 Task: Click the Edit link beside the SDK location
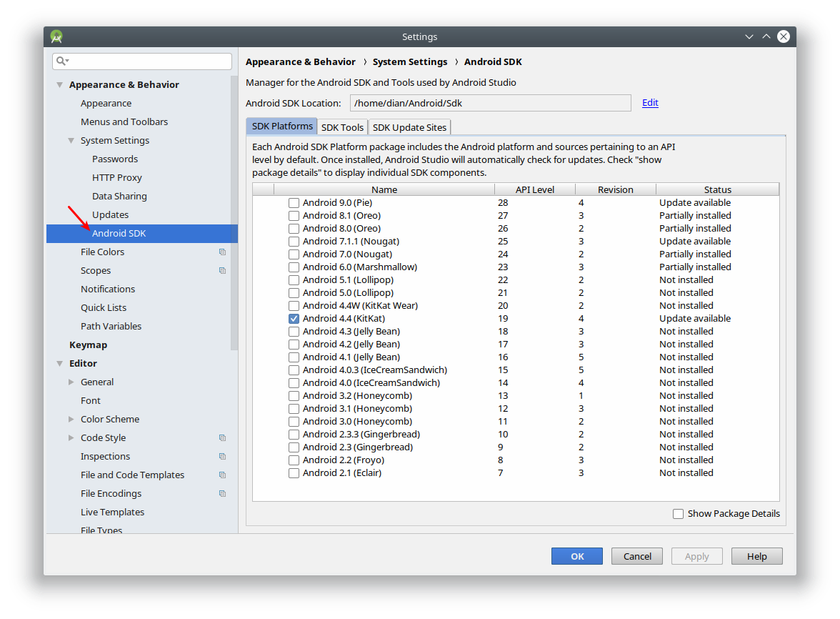(x=649, y=102)
